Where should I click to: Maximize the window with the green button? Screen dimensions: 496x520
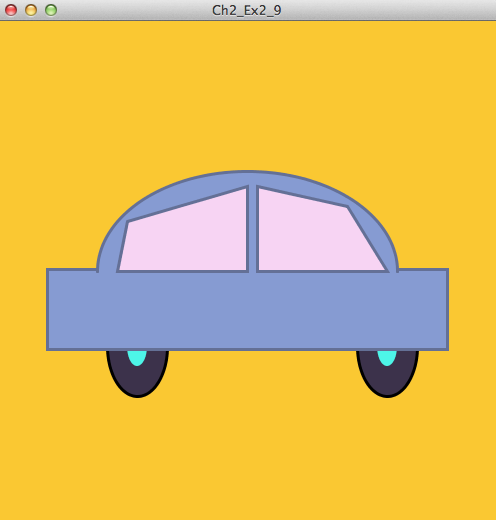51,10
